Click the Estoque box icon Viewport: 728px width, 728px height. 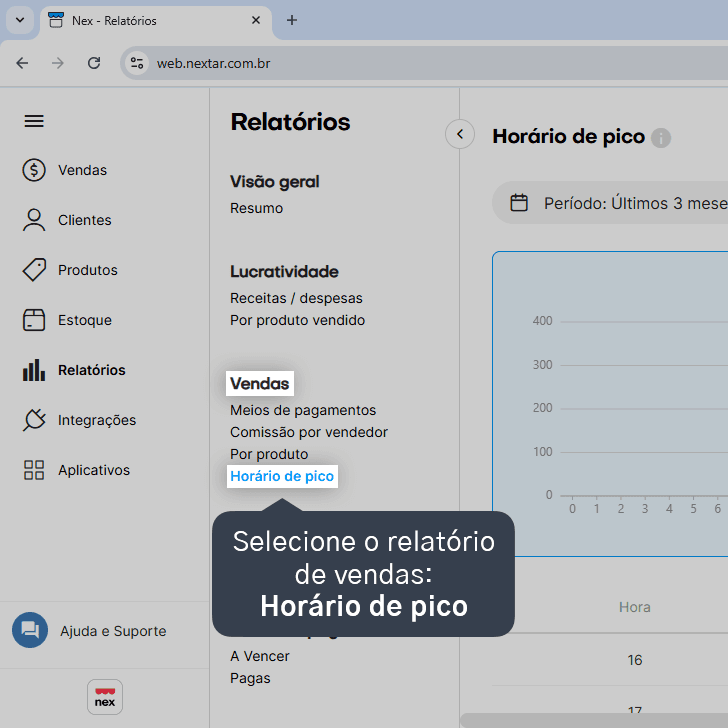(34, 320)
